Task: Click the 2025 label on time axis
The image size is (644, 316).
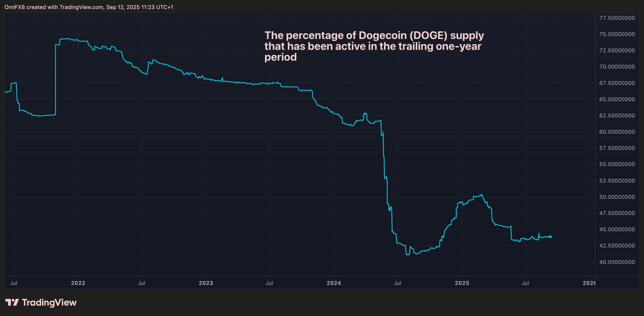Action: [462, 283]
